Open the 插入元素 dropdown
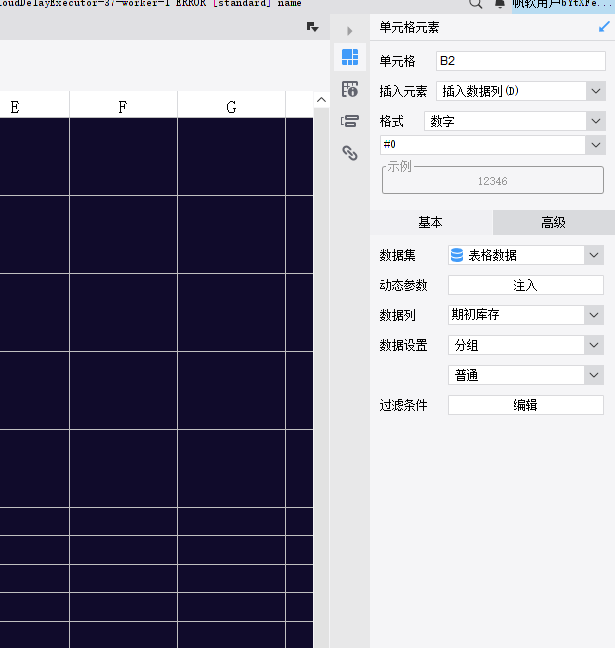This screenshot has width=615, height=648. [521, 91]
